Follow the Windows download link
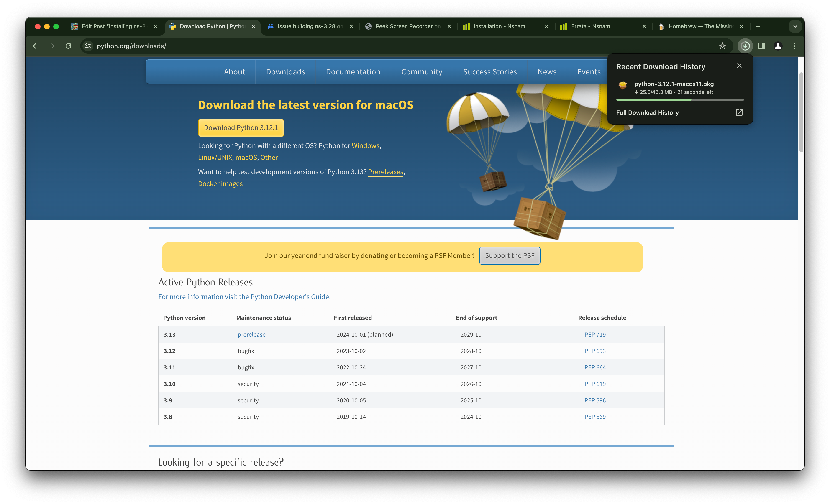830x504 pixels. [x=366, y=145]
